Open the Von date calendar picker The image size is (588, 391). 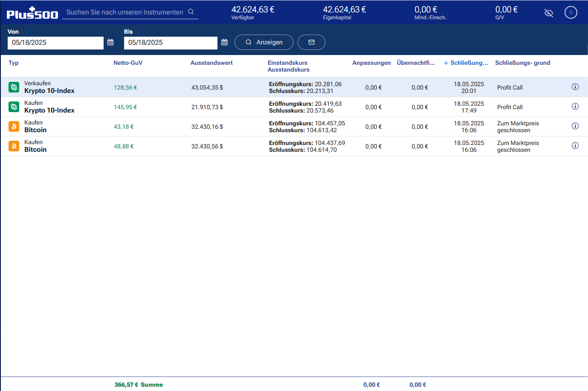coord(110,42)
